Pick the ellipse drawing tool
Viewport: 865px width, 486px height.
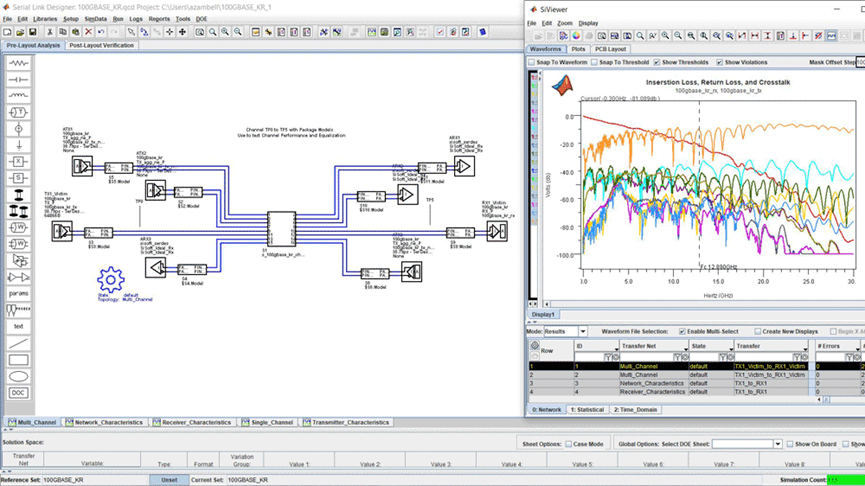pyautogui.click(x=19, y=377)
